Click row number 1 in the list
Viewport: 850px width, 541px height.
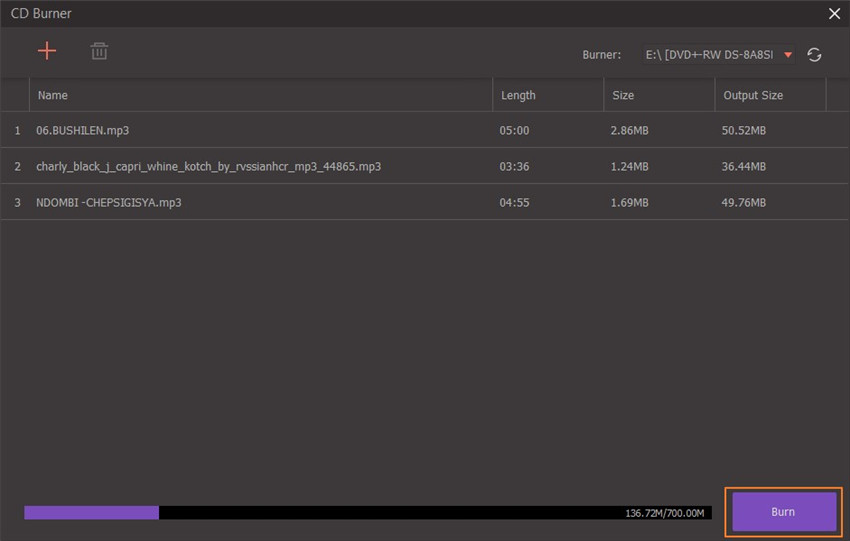tap(16, 131)
